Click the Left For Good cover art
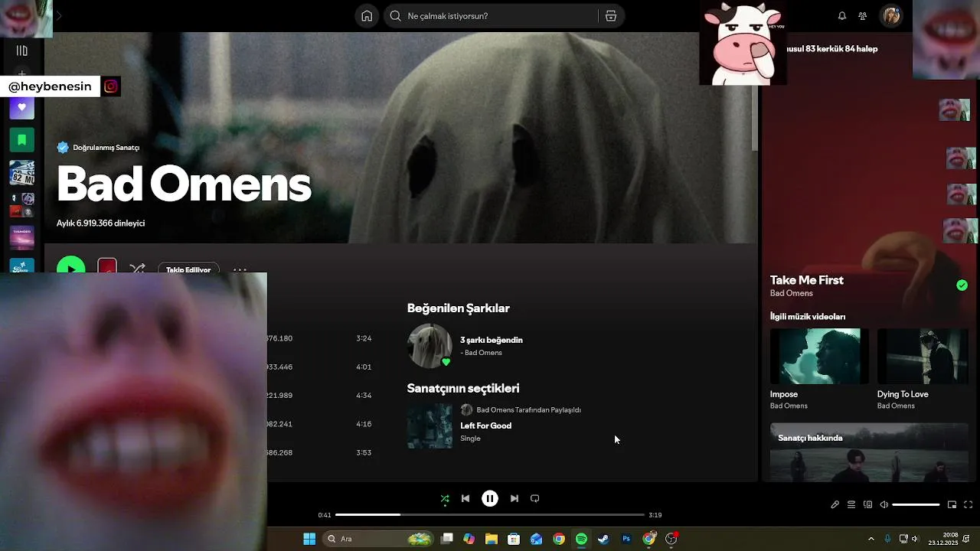Image resolution: width=980 pixels, height=551 pixels. point(430,425)
